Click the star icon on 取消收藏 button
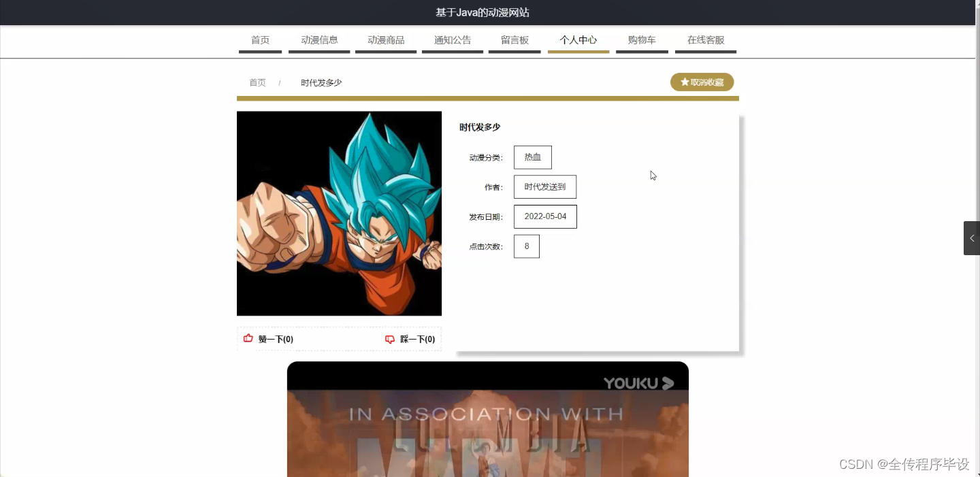The image size is (980, 477). (x=684, y=82)
